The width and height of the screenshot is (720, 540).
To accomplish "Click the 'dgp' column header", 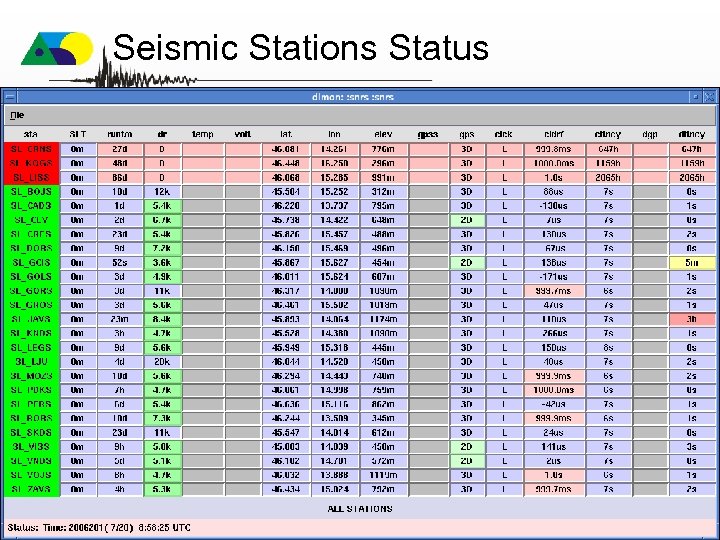I will [x=650, y=134].
